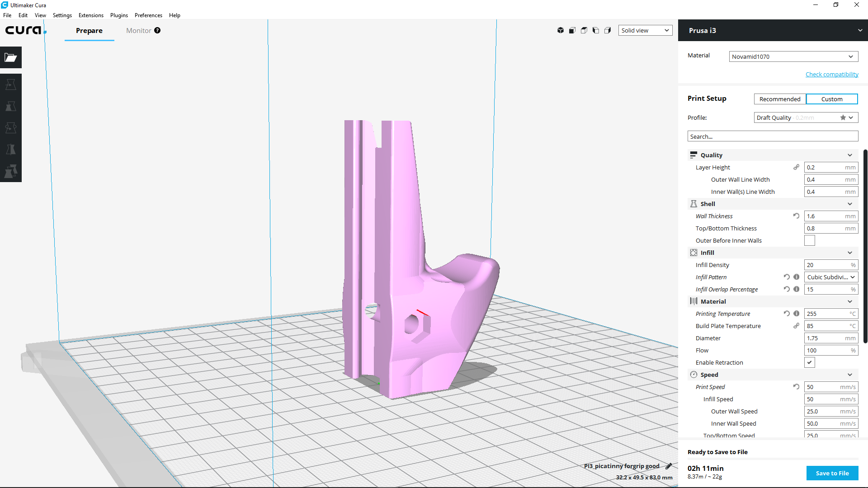Collapse the Shell settings section
The height and width of the screenshot is (488, 868).
point(773,204)
